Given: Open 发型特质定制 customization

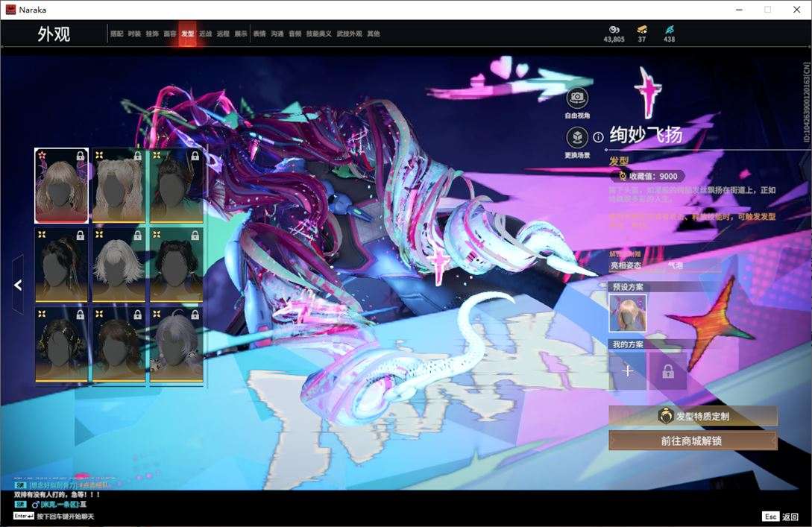Looking at the screenshot, I should [693, 416].
